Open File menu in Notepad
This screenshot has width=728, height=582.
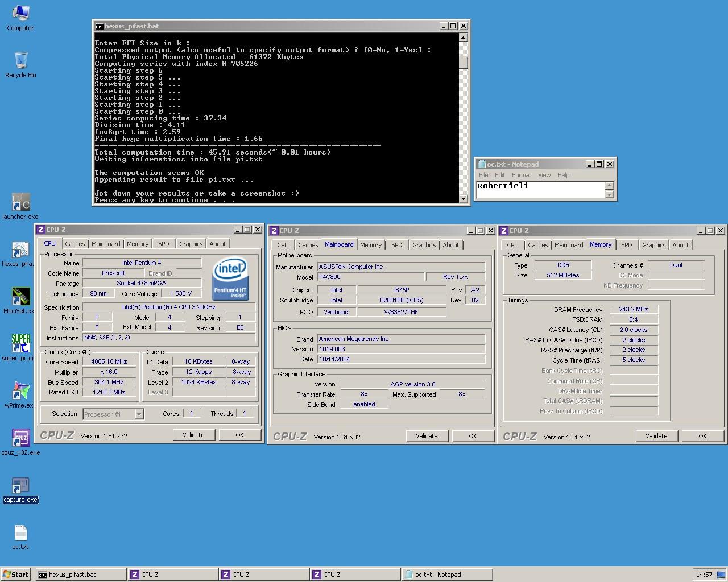(483, 175)
